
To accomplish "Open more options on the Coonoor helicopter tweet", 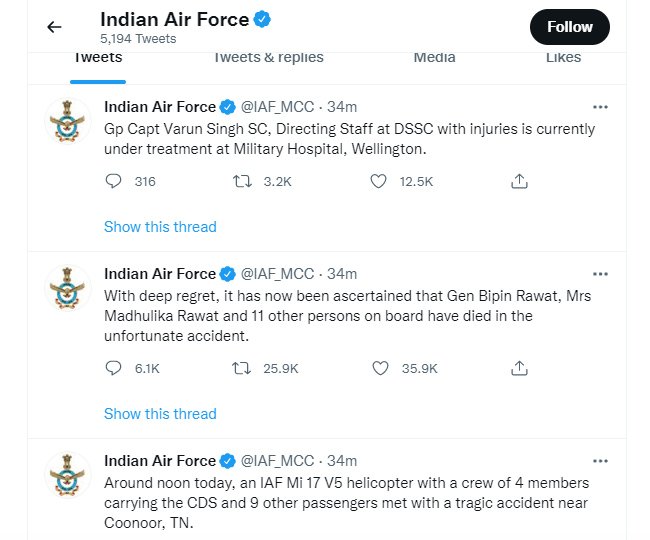I will [600, 461].
